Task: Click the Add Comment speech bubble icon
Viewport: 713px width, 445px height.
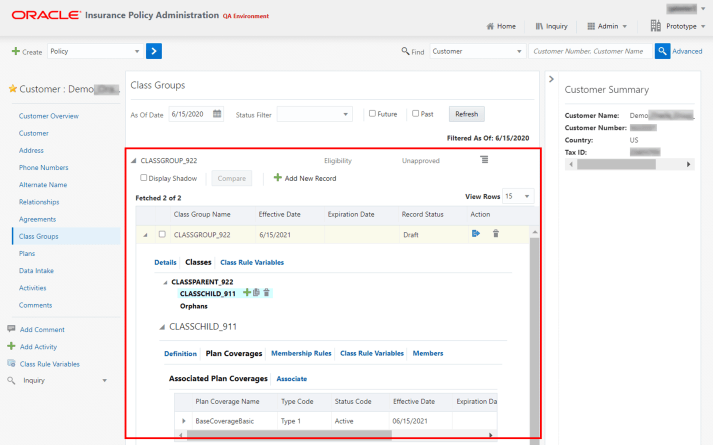Action: tap(11, 329)
